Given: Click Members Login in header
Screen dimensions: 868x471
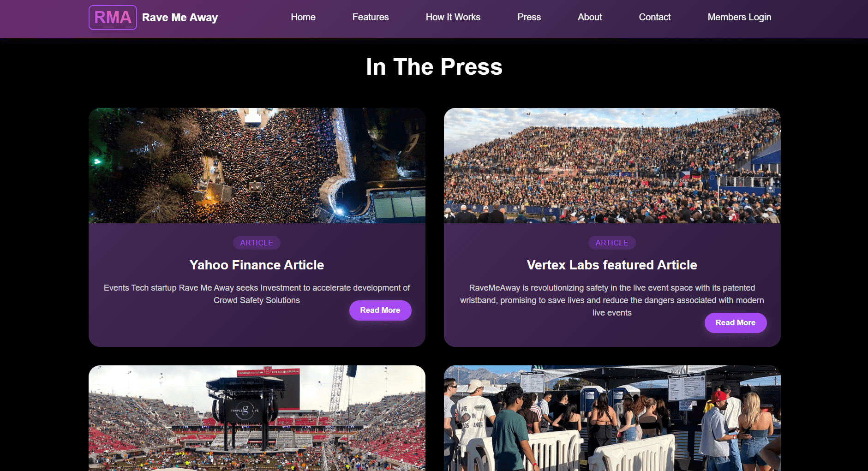Looking at the screenshot, I should [x=739, y=17].
